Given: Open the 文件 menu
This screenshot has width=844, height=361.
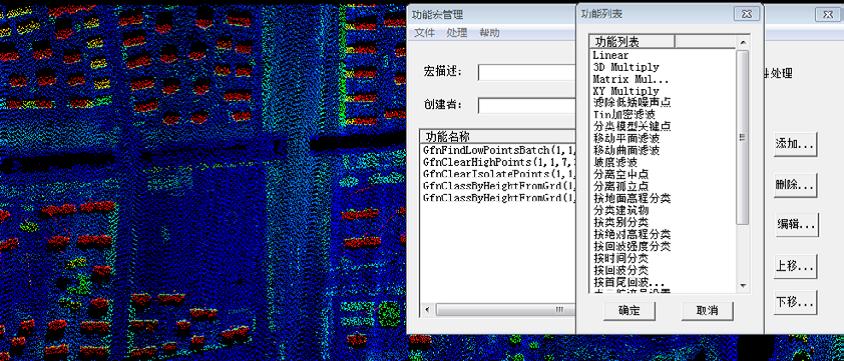Looking at the screenshot, I should pyautogui.click(x=424, y=33).
